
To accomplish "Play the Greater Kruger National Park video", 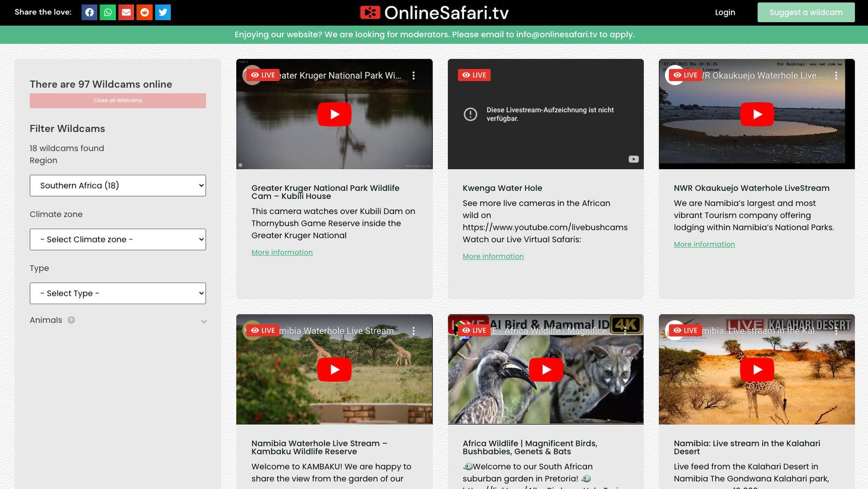I will click(334, 114).
